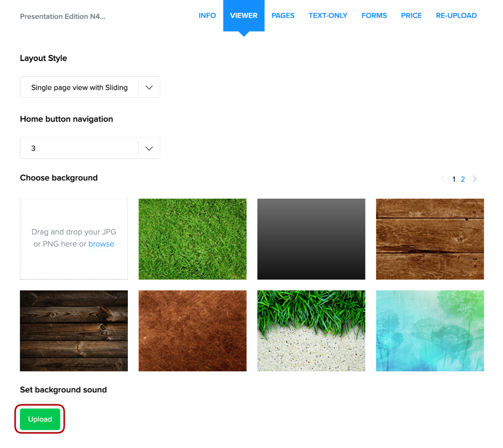Select the RE-UPLOAD tab

(456, 16)
